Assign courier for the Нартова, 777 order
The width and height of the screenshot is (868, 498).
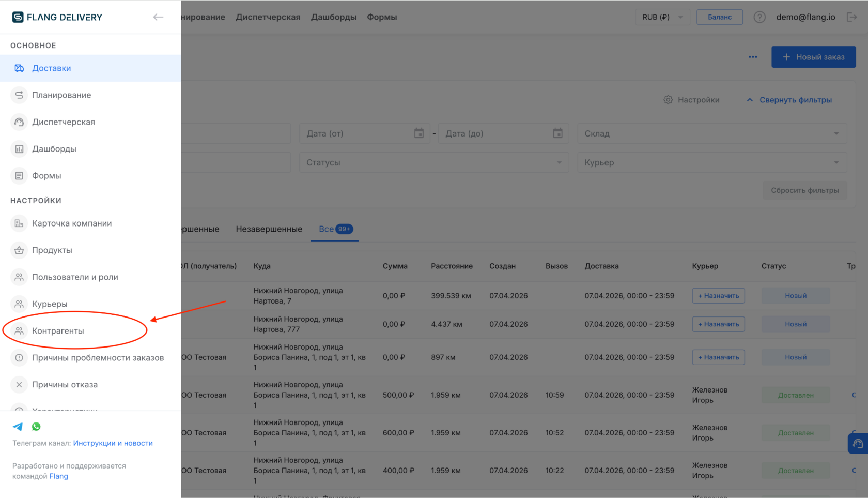click(719, 324)
